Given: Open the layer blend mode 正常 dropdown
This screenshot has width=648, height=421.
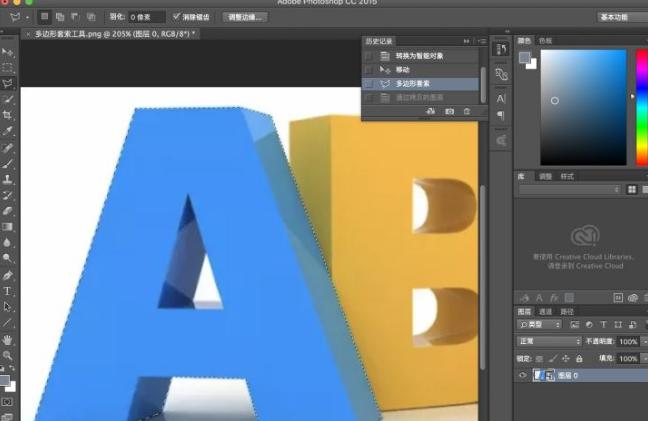Looking at the screenshot, I should pos(549,341).
